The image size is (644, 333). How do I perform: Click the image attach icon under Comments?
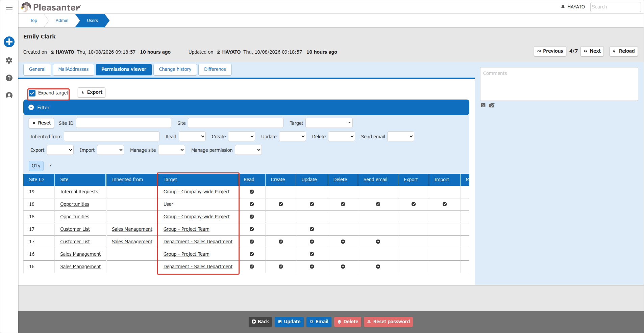tap(483, 105)
